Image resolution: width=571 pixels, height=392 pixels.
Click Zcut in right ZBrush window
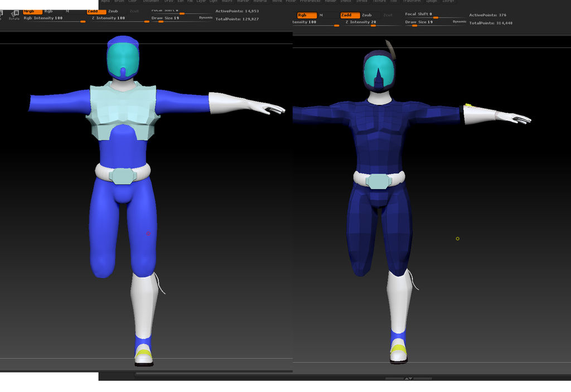tap(388, 15)
